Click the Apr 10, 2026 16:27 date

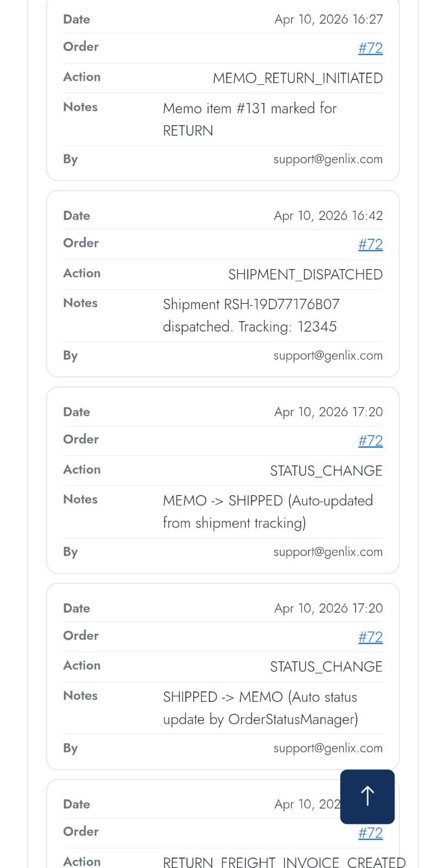coord(328,19)
